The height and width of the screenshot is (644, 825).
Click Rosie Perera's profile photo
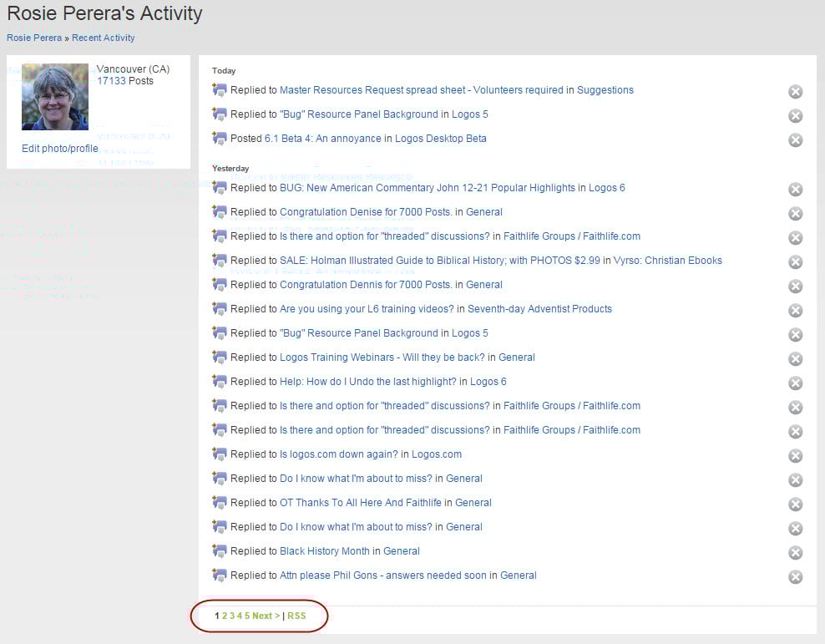[55, 97]
